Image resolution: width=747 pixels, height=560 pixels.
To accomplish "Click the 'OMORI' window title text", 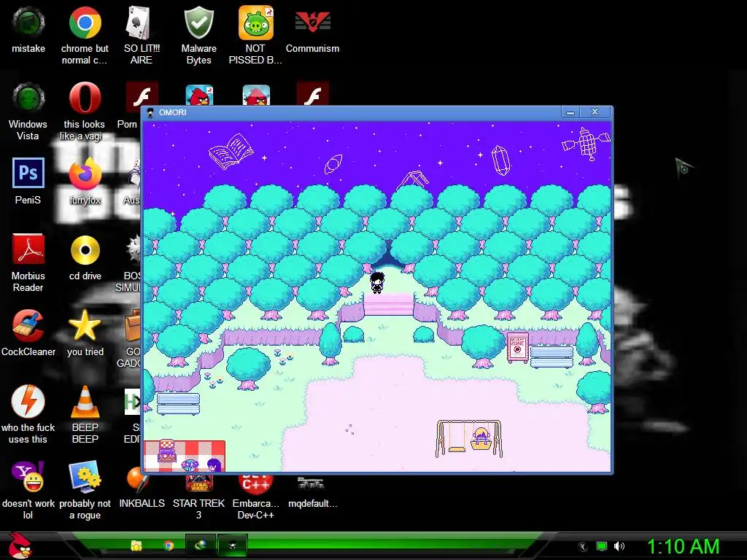I will pyautogui.click(x=172, y=112).
